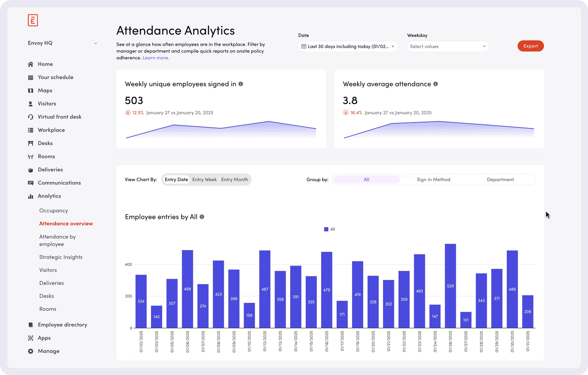This screenshot has width=588, height=375.
Task: Open the Date range picker field
Action: 348,46
